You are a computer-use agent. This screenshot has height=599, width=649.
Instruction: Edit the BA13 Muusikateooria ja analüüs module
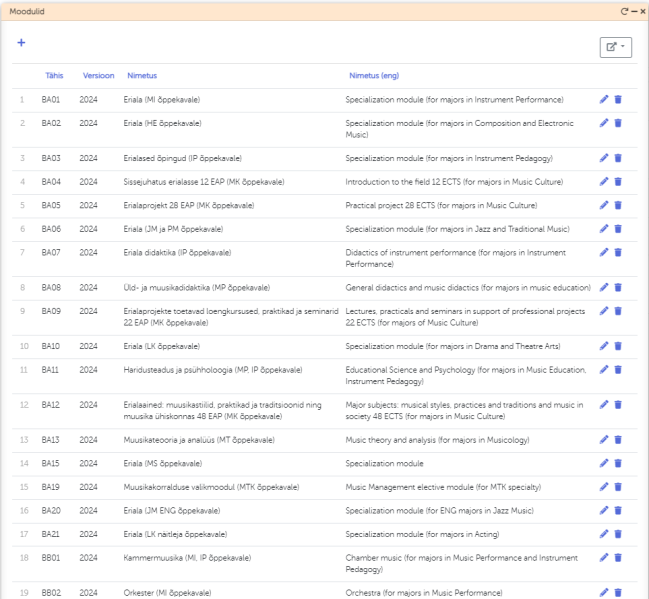(x=603, y=439)
